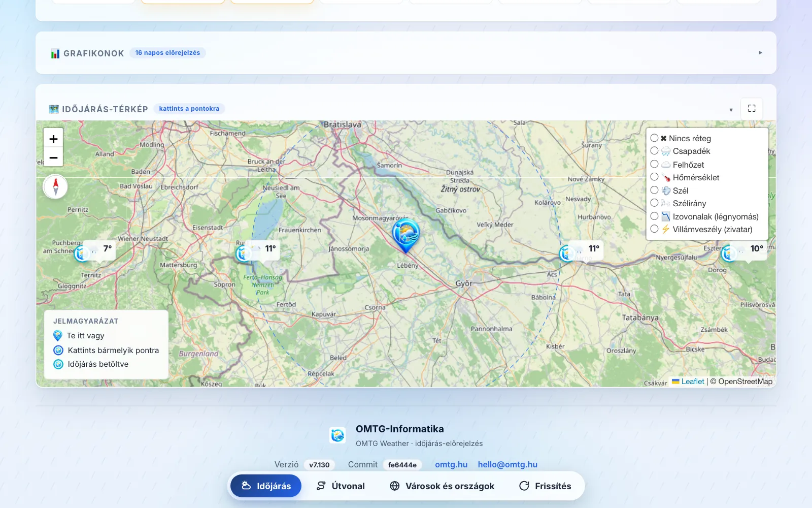Image resolution: width=812 pixels, height=508 pixels.
Task: Enable the Hőmérséklet map layer
Action: (x=655, y=177)
